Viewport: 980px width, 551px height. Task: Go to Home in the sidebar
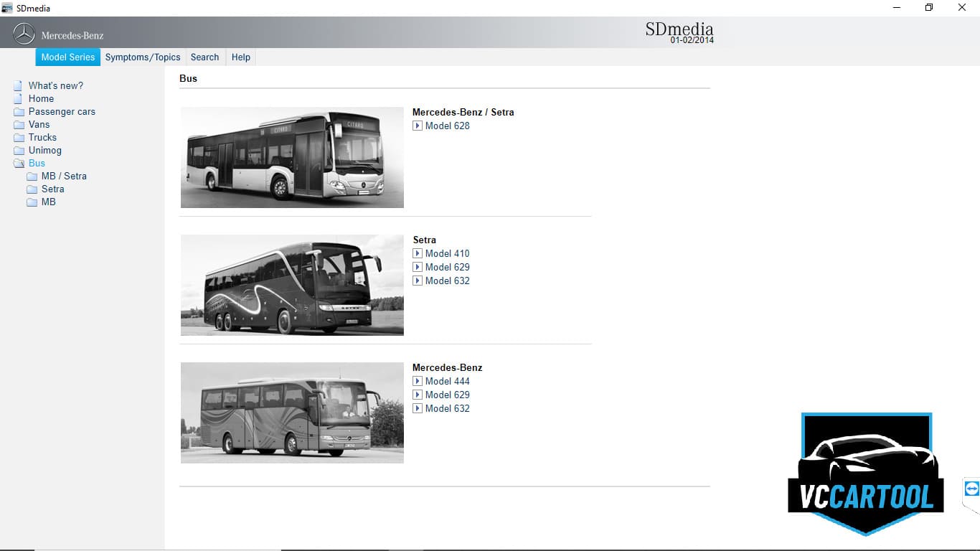click(41, 98)
